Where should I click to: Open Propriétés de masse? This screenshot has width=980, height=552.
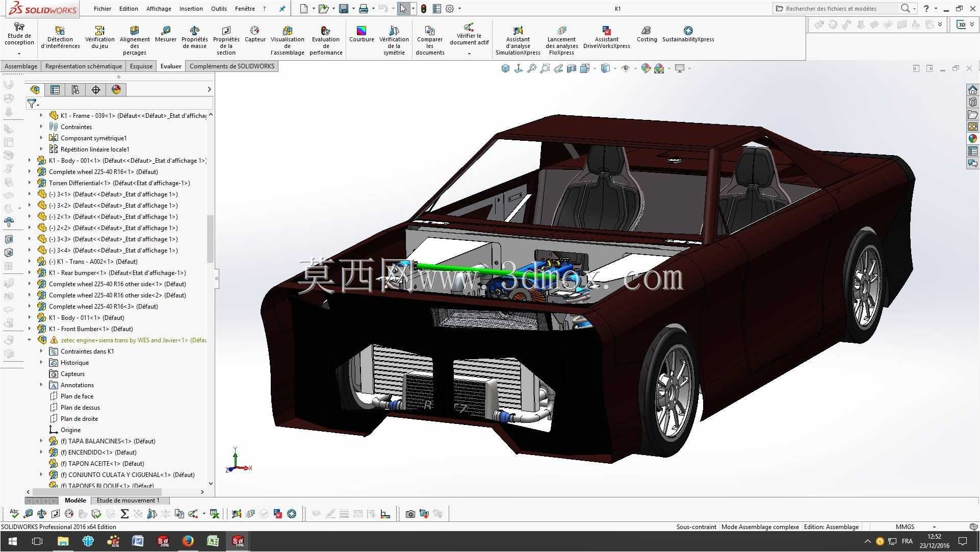tap(194, 37)
